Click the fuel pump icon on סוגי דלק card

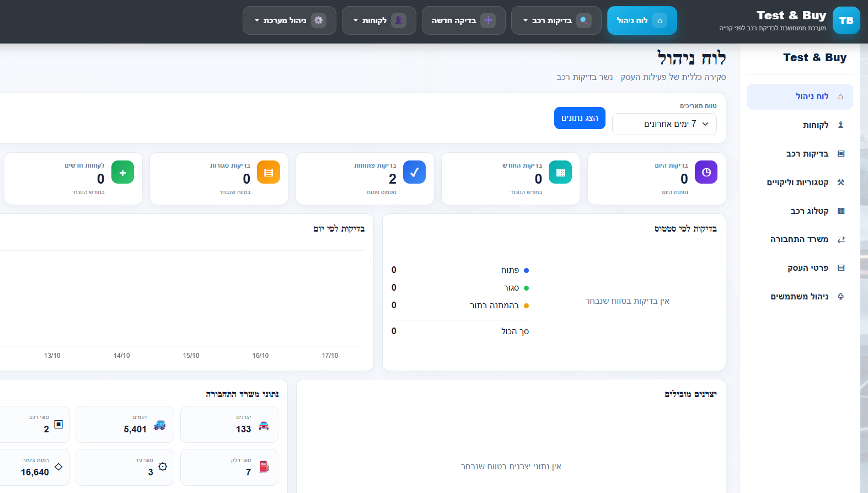[x=264, y=467]
